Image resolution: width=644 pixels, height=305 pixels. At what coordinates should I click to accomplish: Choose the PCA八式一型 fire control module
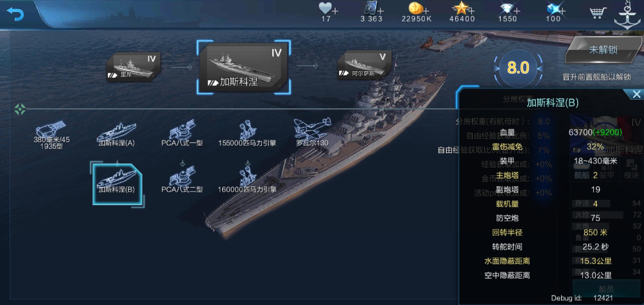182,133
